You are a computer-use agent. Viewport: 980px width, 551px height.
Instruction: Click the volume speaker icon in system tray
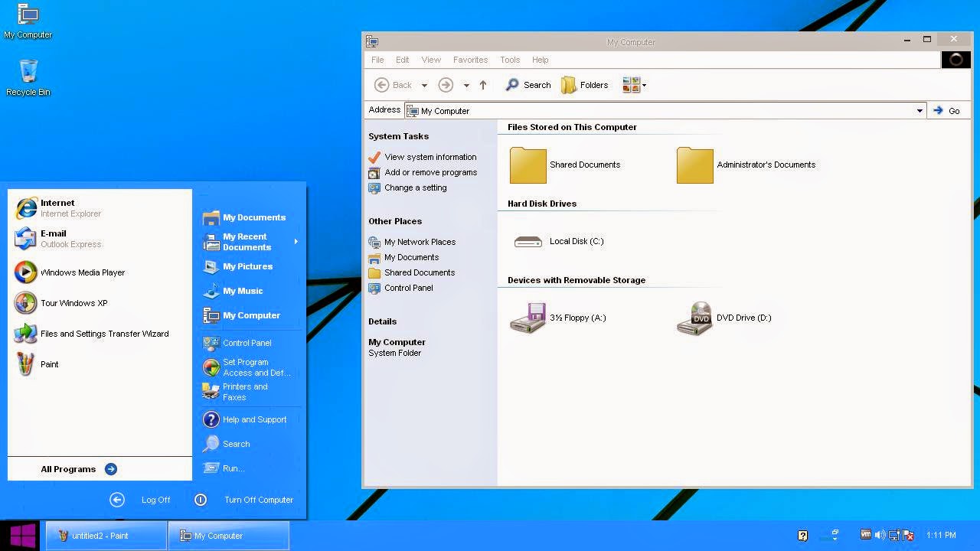pos(880,535)
